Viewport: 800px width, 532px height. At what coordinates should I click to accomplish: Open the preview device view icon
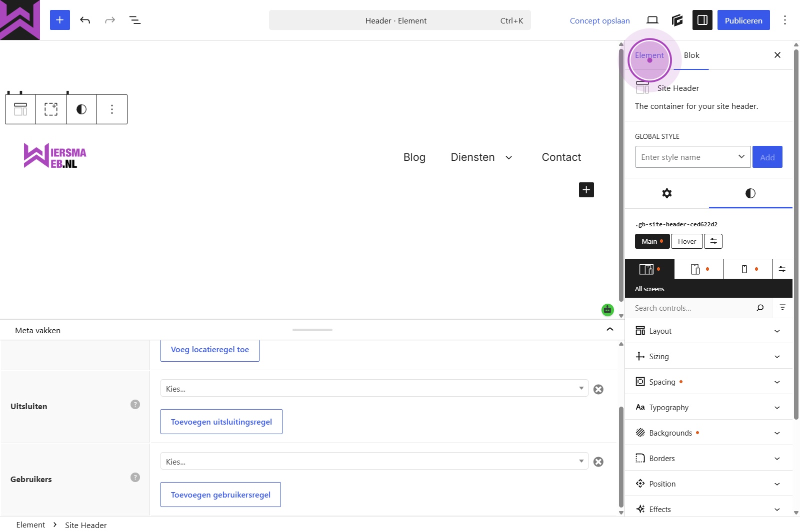(652, 20)
